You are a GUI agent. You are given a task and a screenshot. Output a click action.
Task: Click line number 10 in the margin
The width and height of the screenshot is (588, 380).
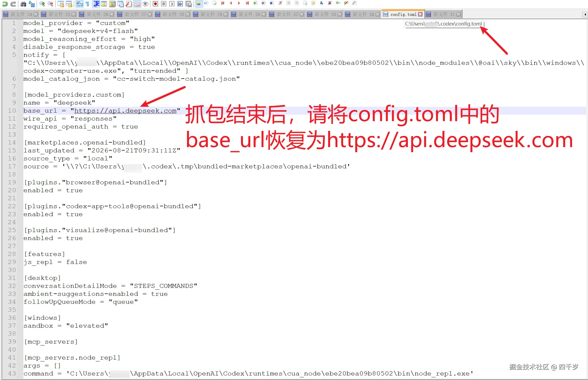coord(12,111)
